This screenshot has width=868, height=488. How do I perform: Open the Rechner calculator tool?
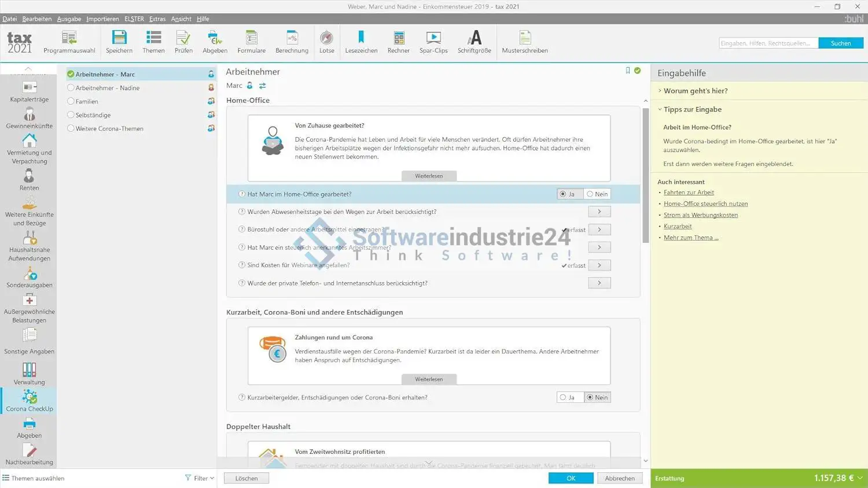click(399, 38)
